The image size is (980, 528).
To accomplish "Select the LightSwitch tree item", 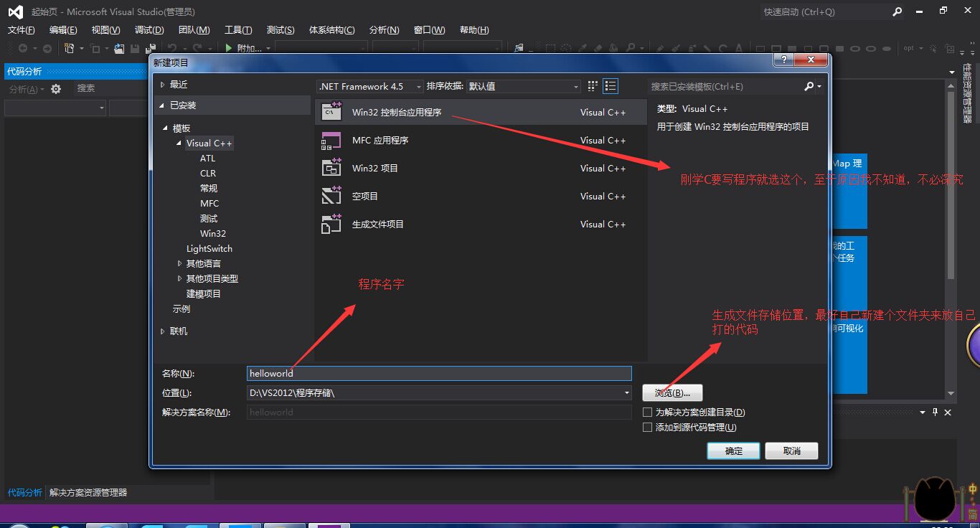I will point(209,249).
